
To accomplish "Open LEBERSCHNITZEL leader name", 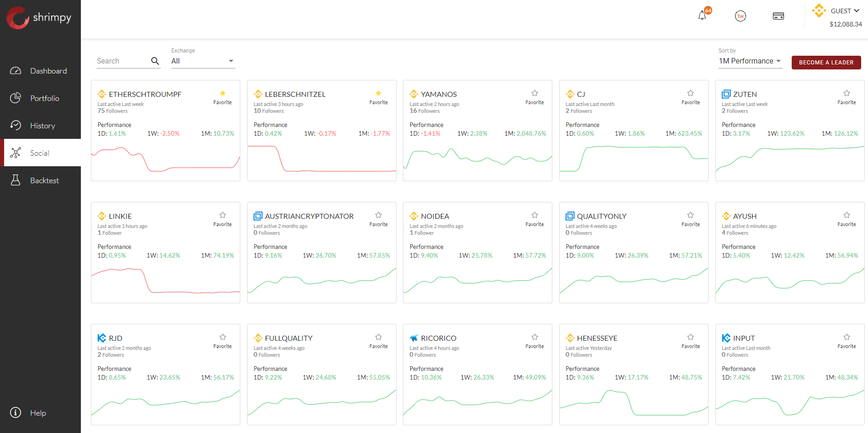I will click(x=295, y=94).
